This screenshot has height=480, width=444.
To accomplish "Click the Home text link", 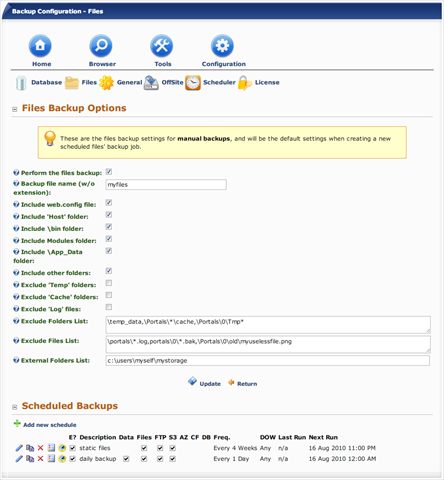I will (42, 64).
